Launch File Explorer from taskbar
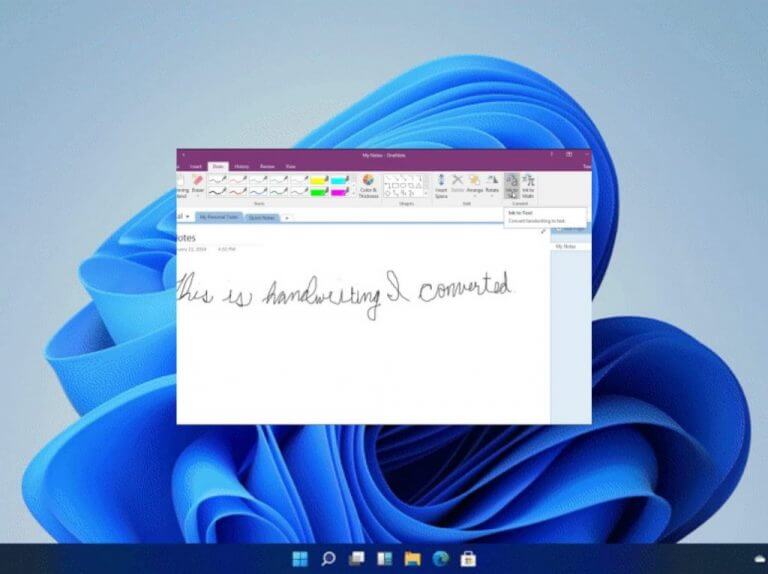 (x=412, y=559)
